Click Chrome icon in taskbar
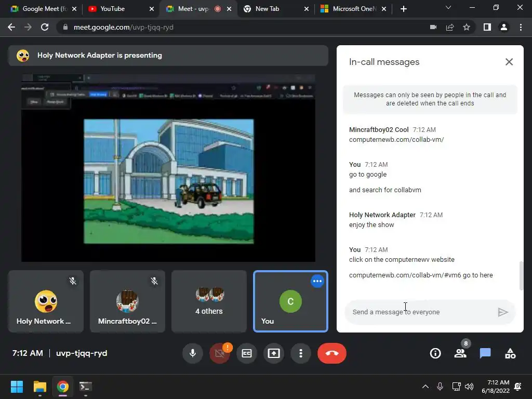 tap(62, 387)
